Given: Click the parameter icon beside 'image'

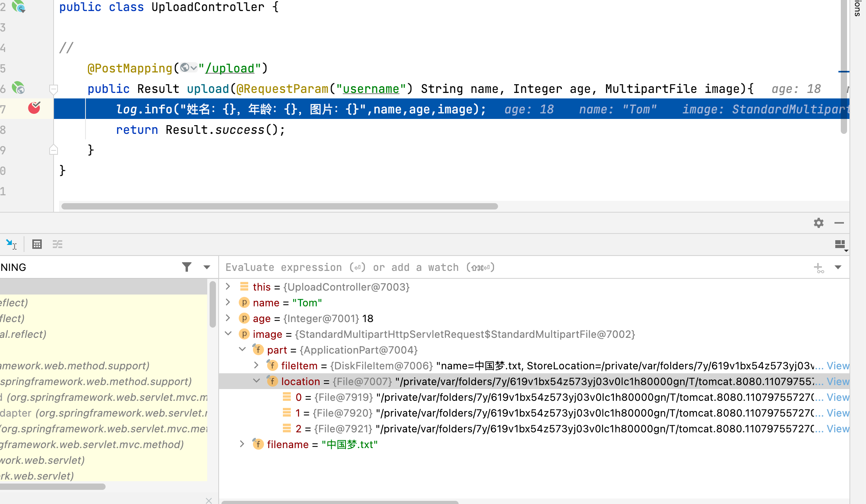Looking at the screenshot, I should coord(244,334).
